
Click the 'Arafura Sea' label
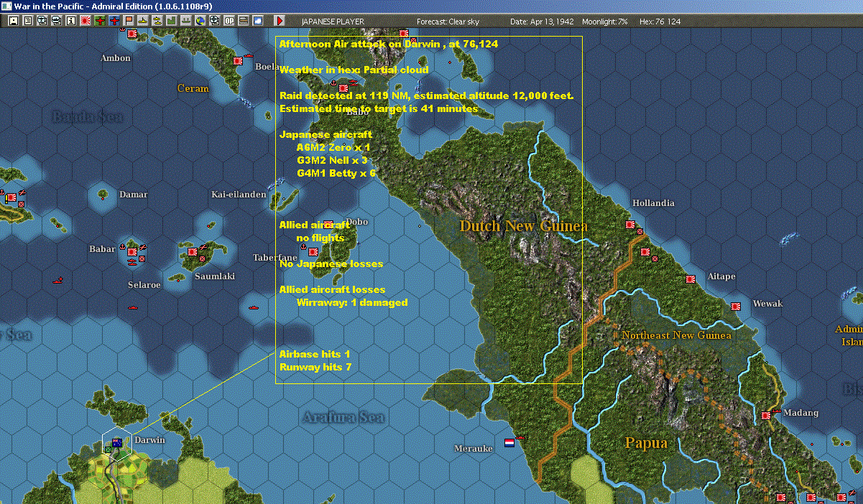(x=343, y=417)
